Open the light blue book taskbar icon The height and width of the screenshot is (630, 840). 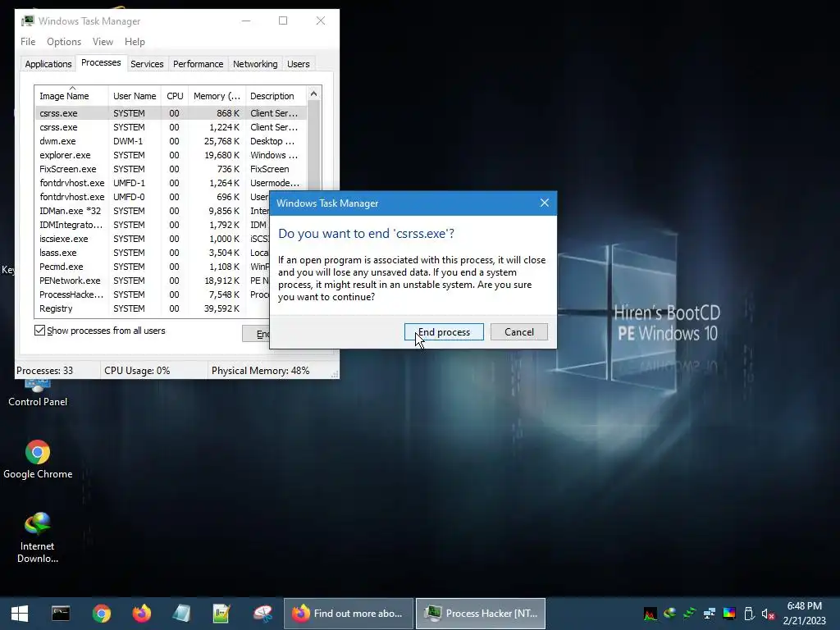181,614
